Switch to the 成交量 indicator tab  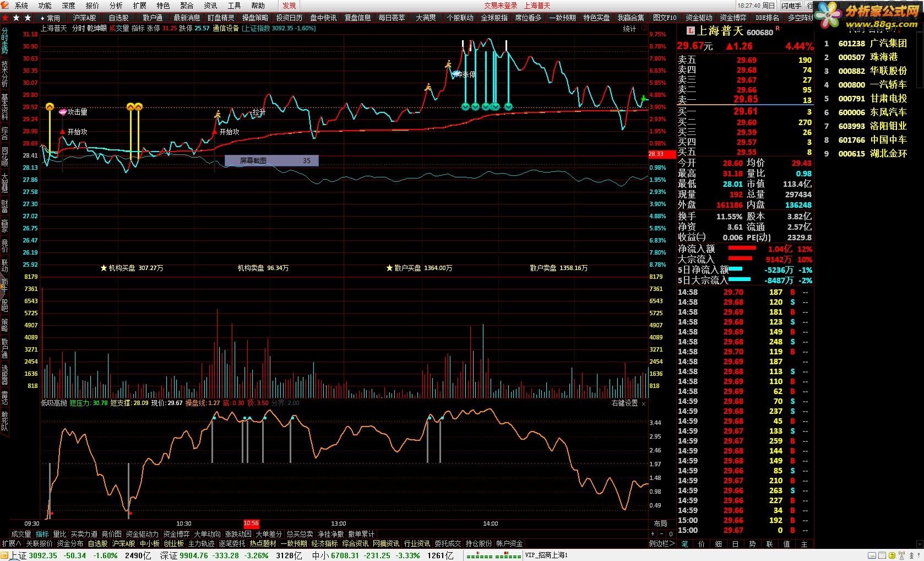[x=21, y=534]
